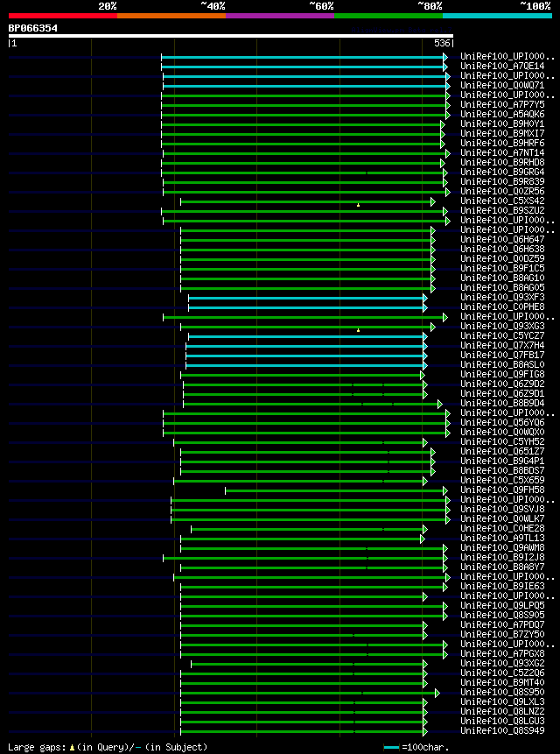Click the UniRef100_Q7X7H4 label
The image size is (560, 754).
[502, 345]
